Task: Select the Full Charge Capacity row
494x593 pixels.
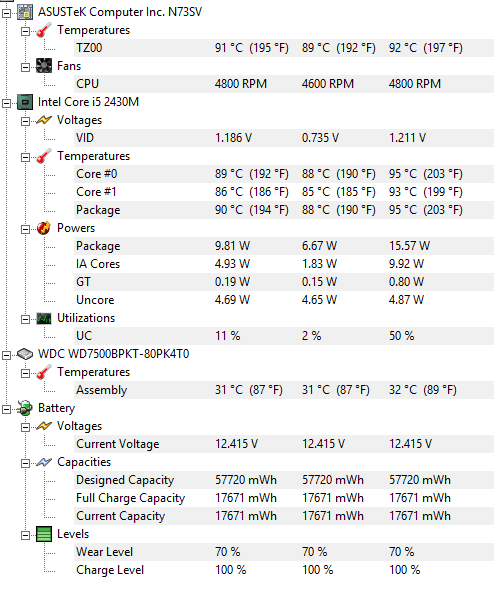Action: tap(284, 498)
